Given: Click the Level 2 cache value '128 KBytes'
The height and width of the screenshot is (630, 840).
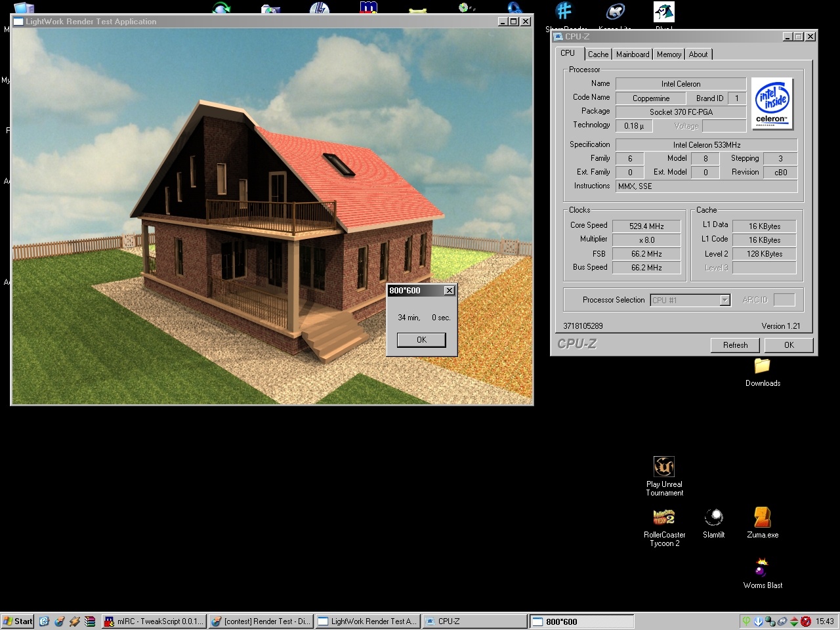Looking at the screenshot, I should [764, 254].
